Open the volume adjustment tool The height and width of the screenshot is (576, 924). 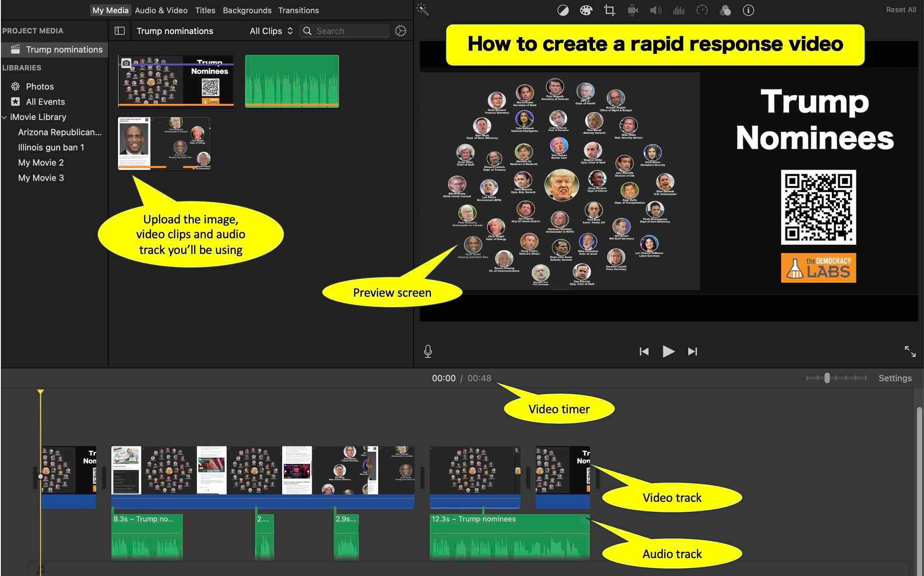coord(655,10)
